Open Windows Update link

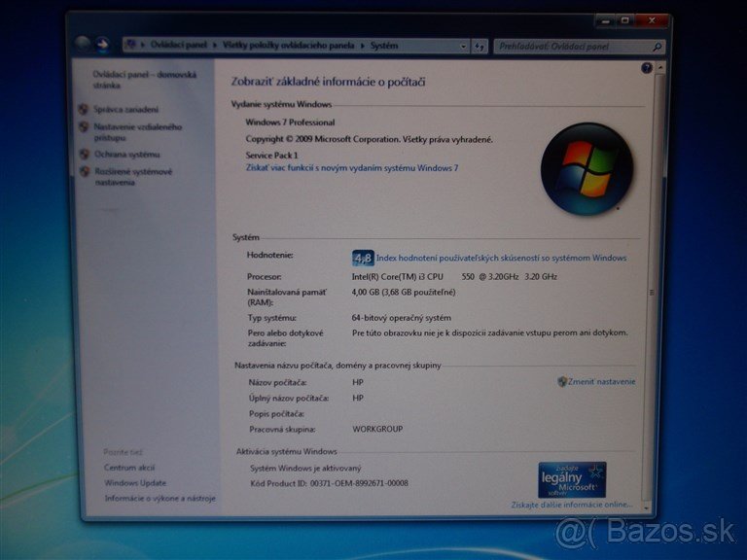point(135,483)
